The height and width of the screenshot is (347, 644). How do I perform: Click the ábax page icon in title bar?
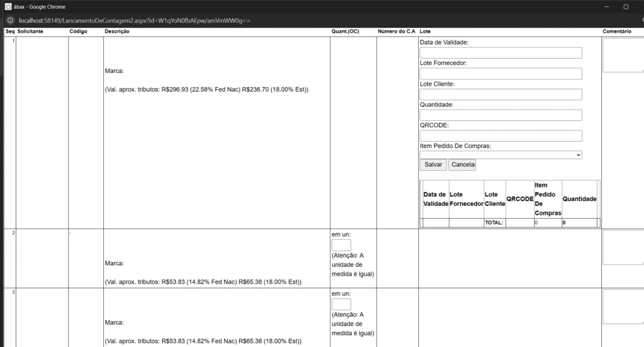click(x=8, y=6)
